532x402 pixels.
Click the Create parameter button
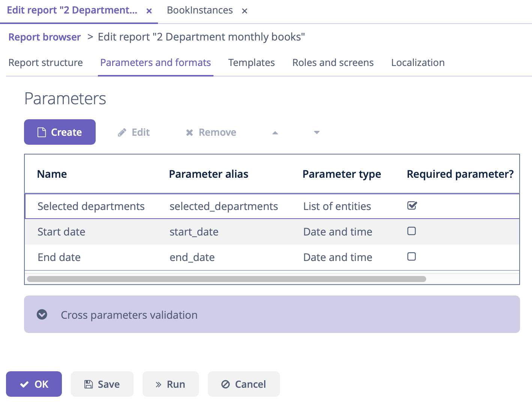60,132
